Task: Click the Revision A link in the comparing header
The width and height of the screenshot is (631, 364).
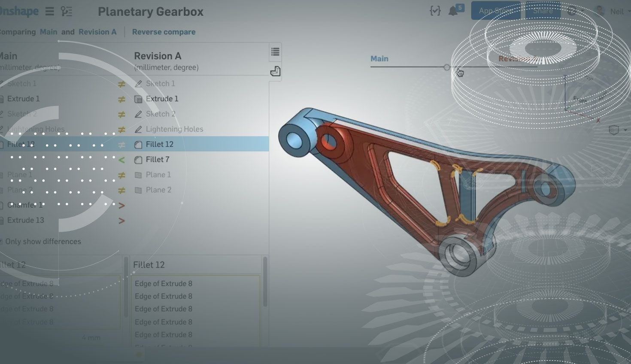Action: 97,32
